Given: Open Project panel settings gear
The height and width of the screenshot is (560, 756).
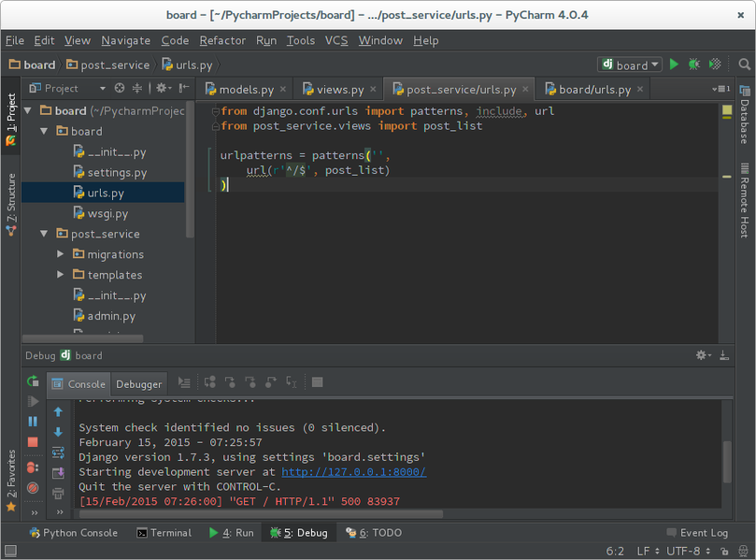Looking at the screenshot, I should (x=163, y=88).
